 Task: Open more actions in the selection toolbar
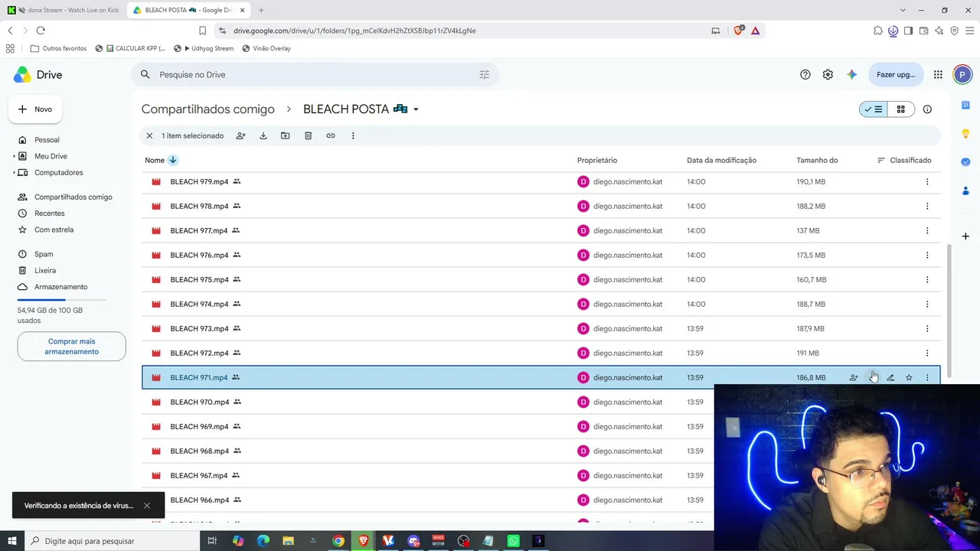tap(353, 135)
